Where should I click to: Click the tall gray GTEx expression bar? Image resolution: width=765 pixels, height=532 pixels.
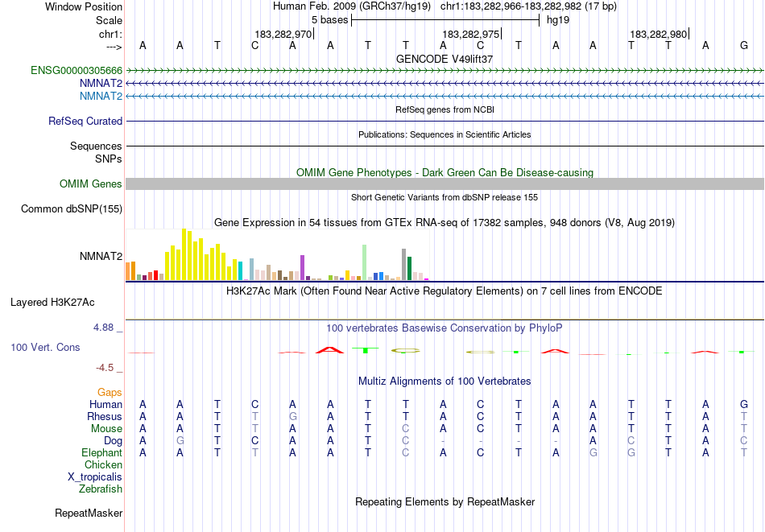pyautogui.click(x=404, y=264)
